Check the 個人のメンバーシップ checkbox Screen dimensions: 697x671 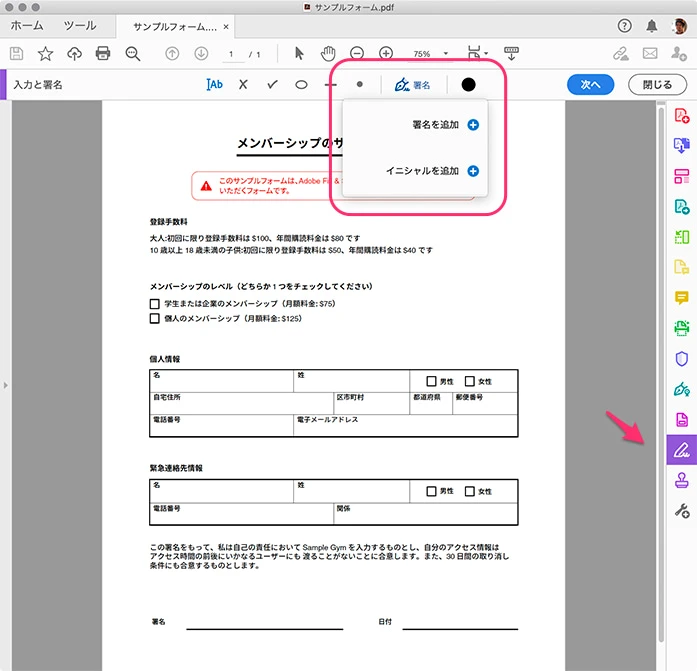155,319
